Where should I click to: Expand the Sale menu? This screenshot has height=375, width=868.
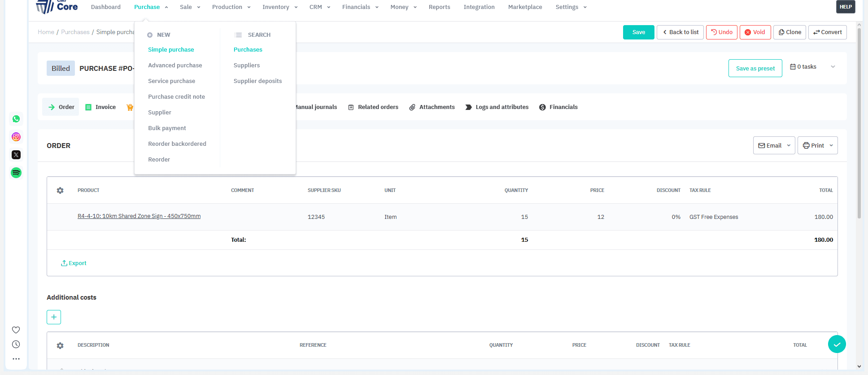pos(190,7)
